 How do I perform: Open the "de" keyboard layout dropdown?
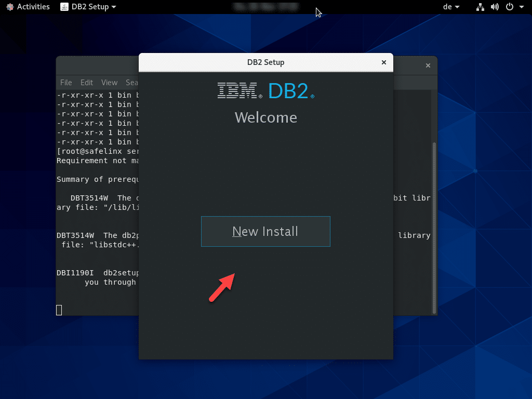click(x=450, y=7)
